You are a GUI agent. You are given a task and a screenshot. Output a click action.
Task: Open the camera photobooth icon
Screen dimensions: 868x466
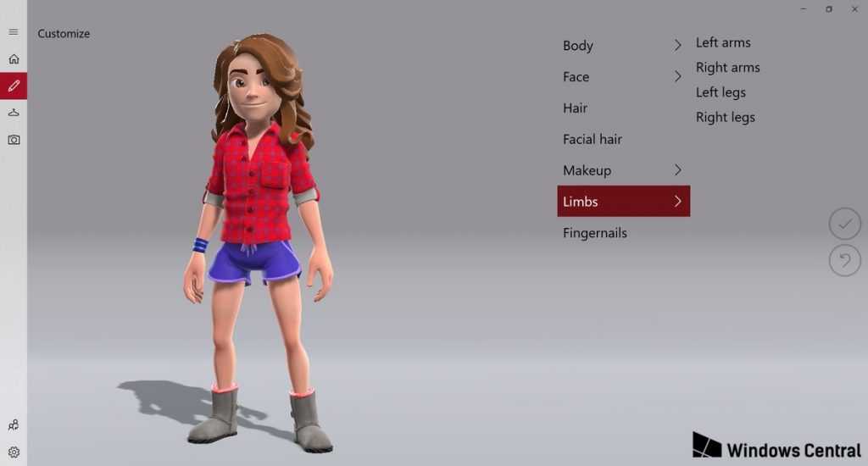click(x=14, y=140)
